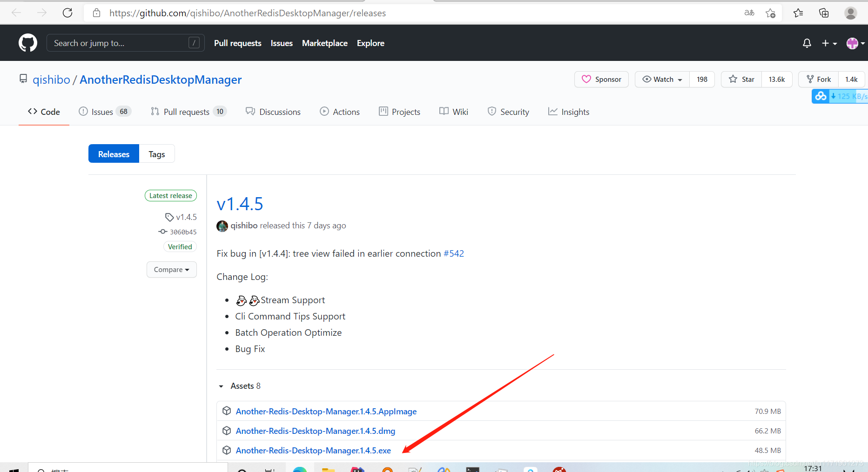
Task: Click the browser address bar URL
Action: pyautogui.click(x=248, y=13)
